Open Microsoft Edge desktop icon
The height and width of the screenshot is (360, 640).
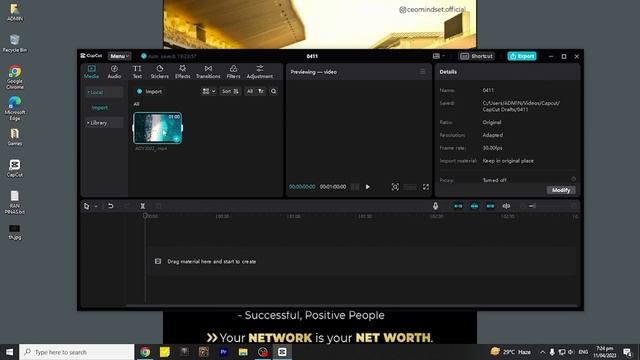(x=15, y=108)
